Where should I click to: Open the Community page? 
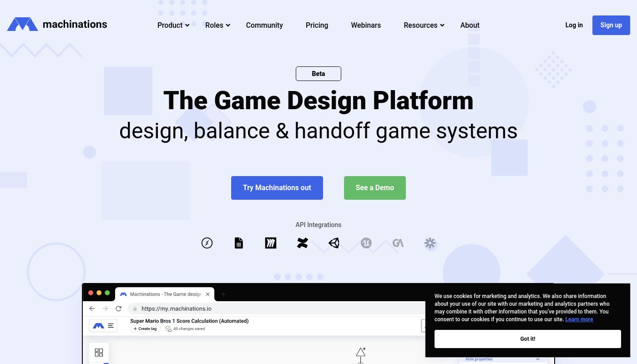coord(264,25)
